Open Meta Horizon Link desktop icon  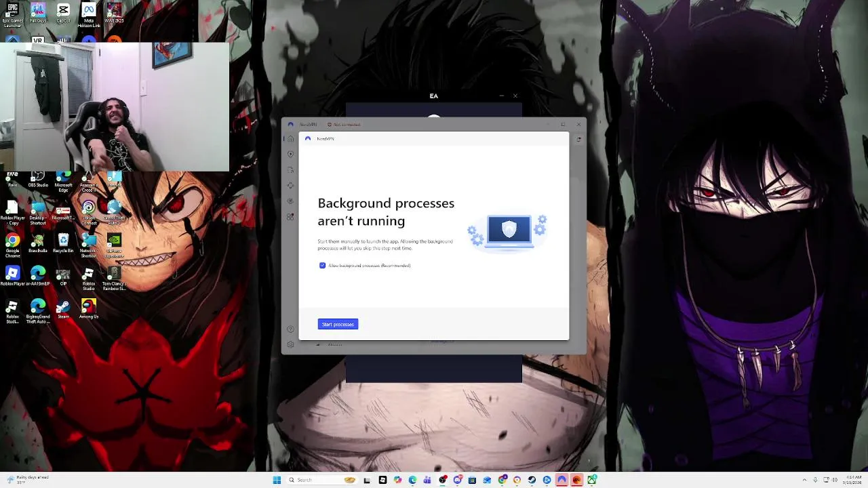(89, 15)
